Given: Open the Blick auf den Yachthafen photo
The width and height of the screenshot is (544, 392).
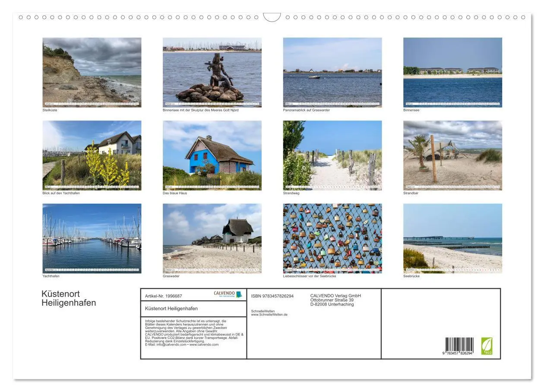Looking at the screenshot, I should pyautogui.click(x=92, y=155).
